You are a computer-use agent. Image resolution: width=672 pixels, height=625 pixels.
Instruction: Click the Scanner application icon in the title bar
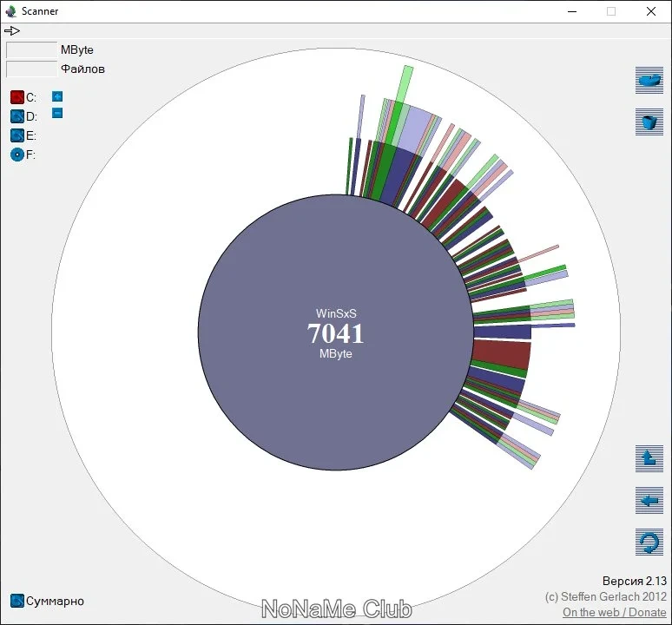[10, 11]
